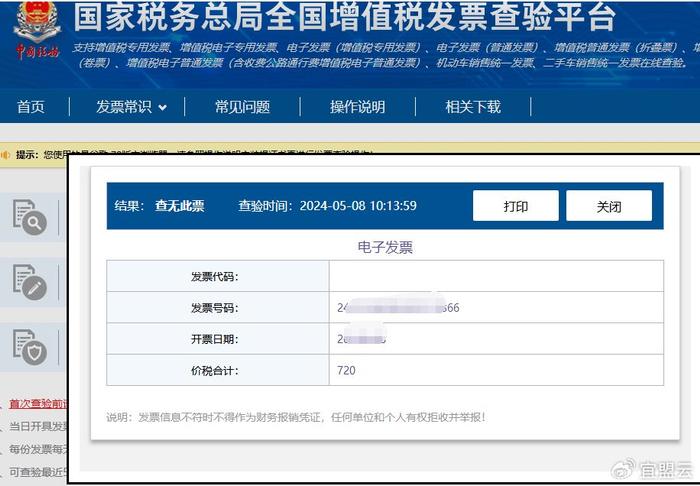Click the empty 发票代码 value cell
Screen dimensions: 700x486
496,276
